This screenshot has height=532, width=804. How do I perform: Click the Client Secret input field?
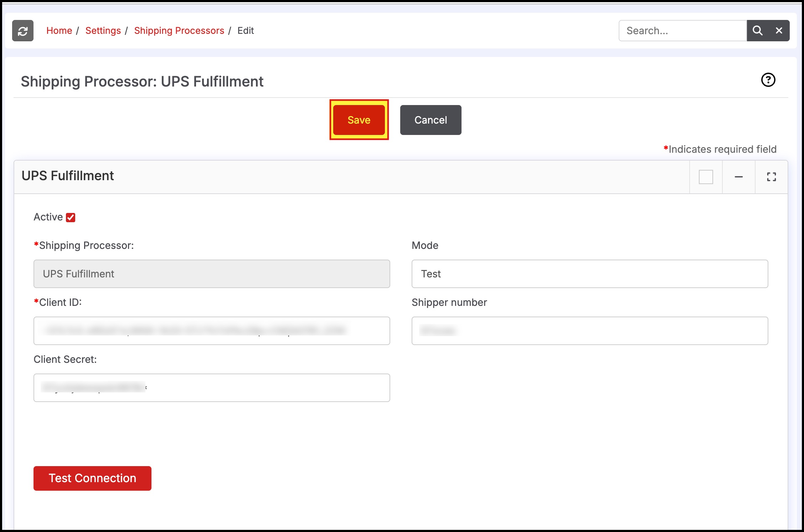(x=212, y=388)
